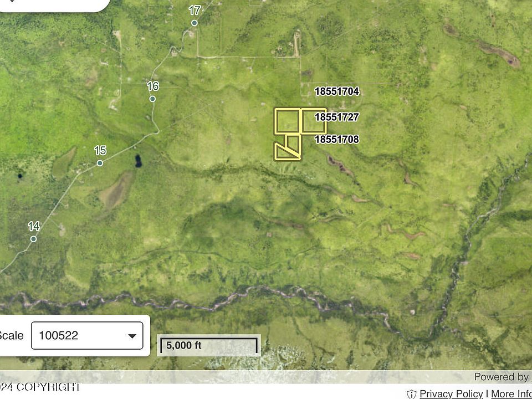The height and width of the screenshot is (399, 532).
Task: Click the mile marker 17 circle
Action: click(x=195, y=23)
